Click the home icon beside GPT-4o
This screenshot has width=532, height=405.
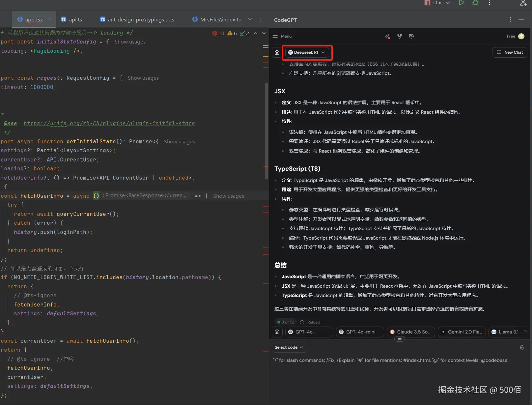277,332
